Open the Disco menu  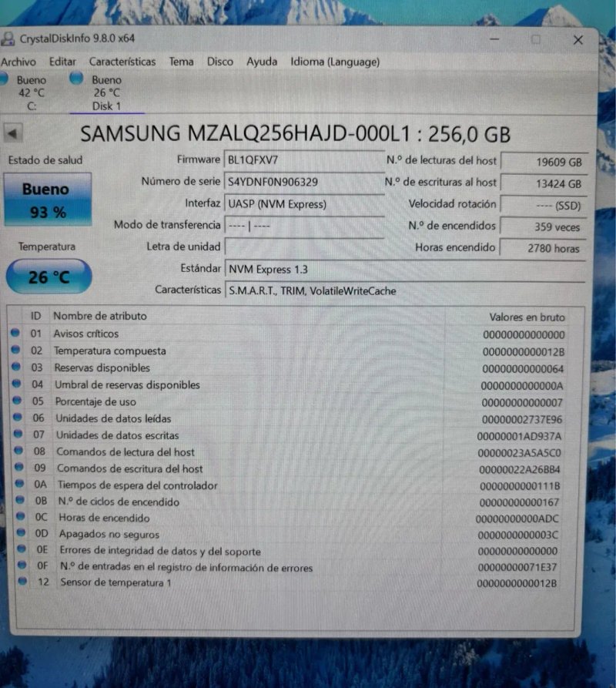click(219, 62)
